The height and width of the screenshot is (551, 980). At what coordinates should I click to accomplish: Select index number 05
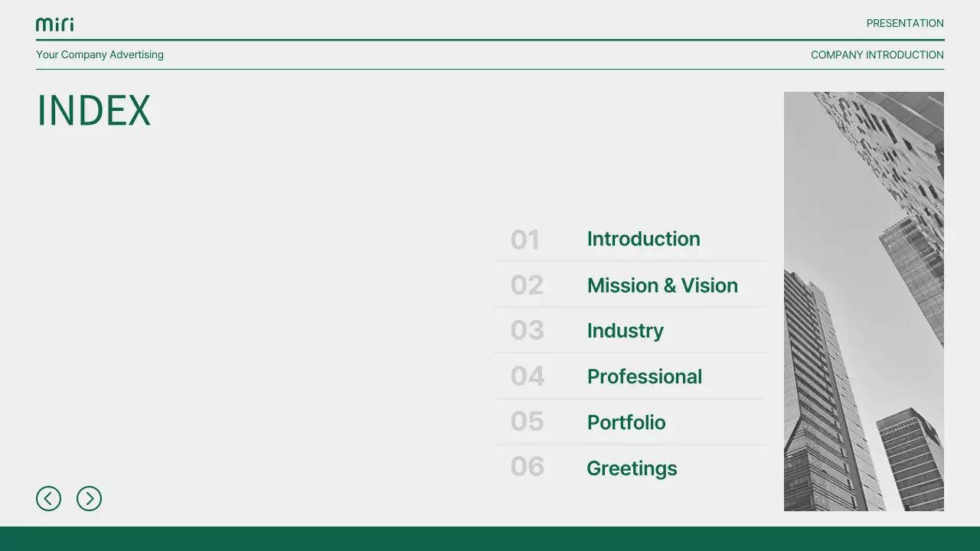(x=527, y=422)
